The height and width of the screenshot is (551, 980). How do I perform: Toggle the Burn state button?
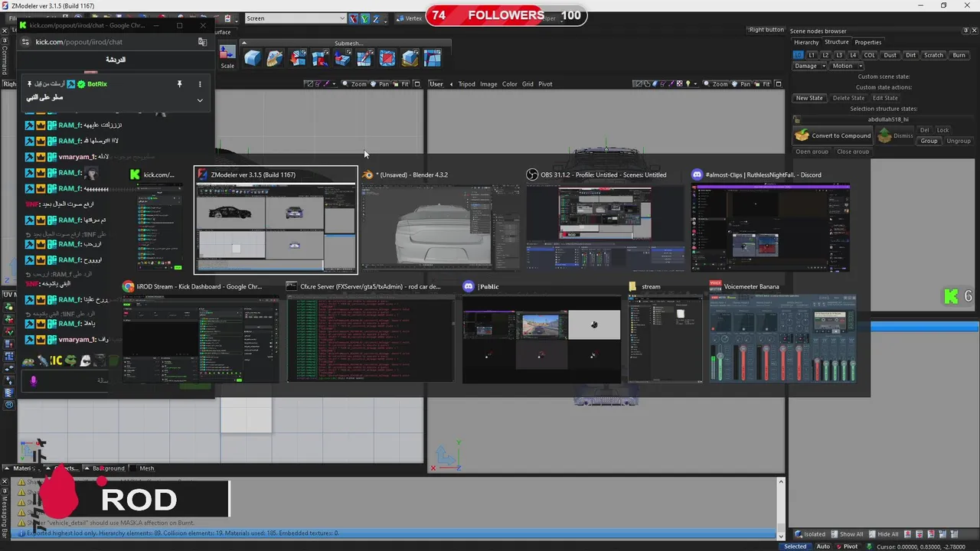pos(959,55)
